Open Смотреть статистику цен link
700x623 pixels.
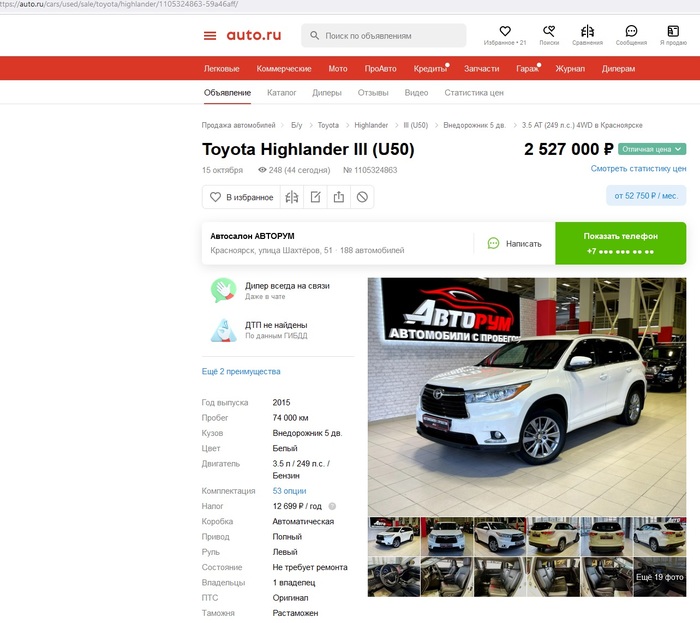pyautogui.click(x=638, y=169)
